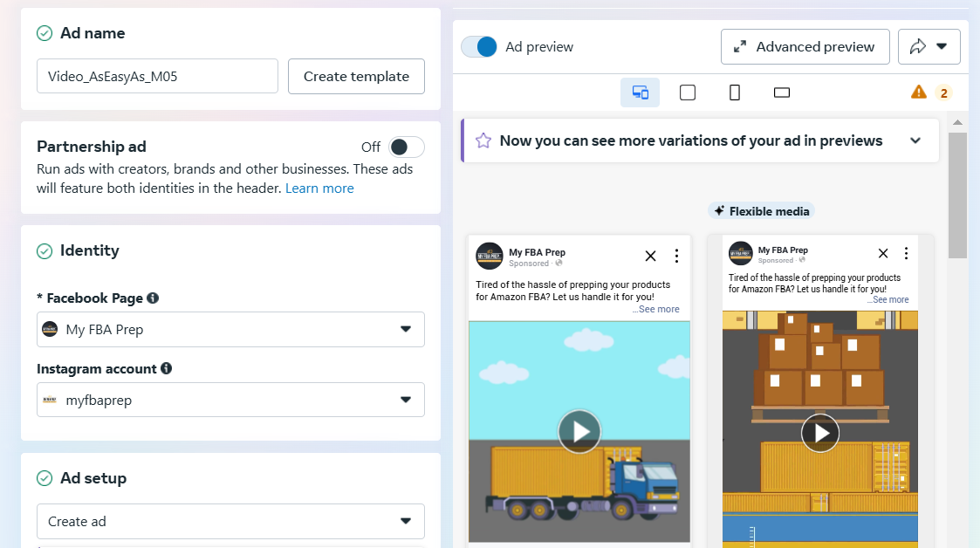Play the boxes video in right preview
This screenshot has height=548, width=980.
[820, 433]
